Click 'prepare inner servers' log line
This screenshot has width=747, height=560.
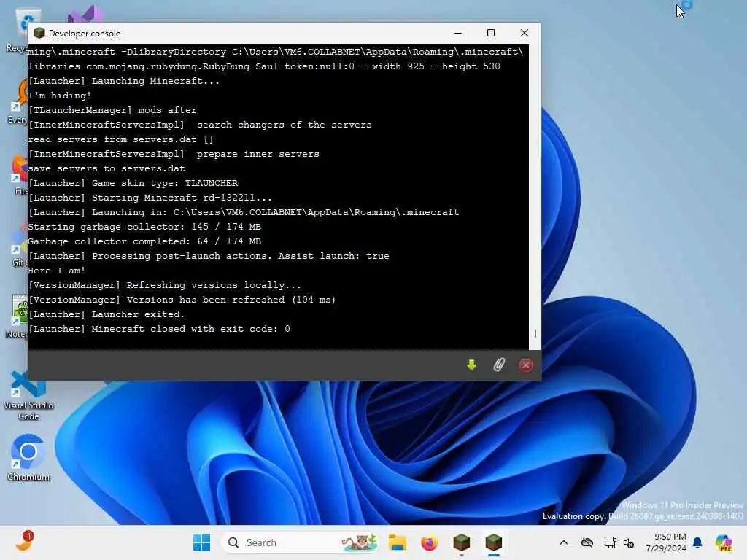(x=174, y=155)
